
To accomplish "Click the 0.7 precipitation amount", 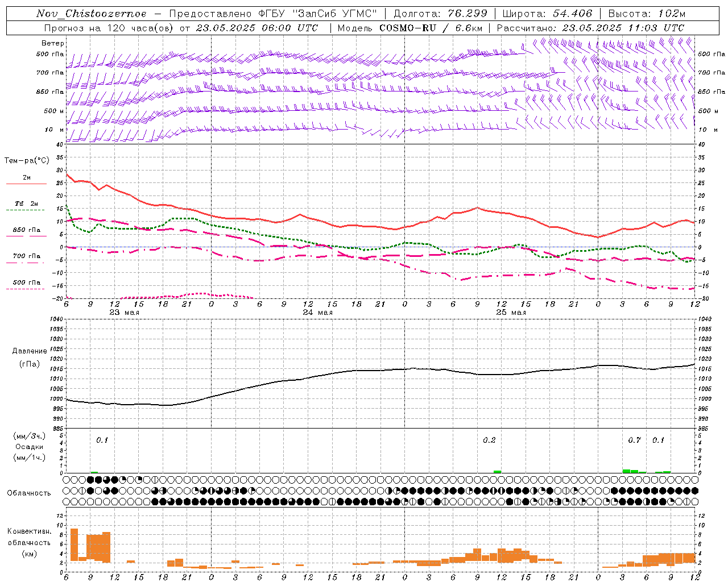I will 634,440.
